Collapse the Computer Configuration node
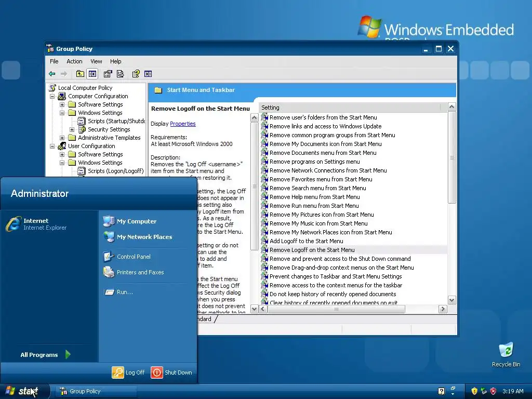This screenshot has width=532, height=399. [52, 96]
